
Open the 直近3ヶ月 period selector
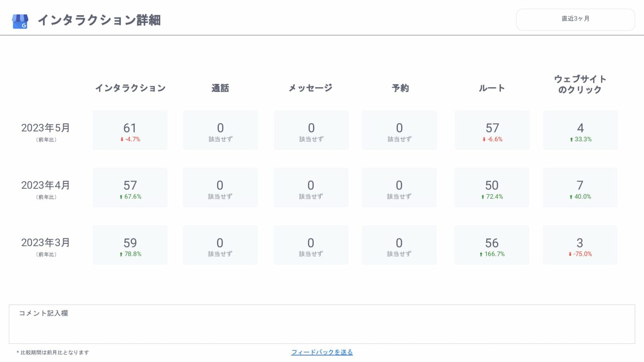click(x=575, y=19)
